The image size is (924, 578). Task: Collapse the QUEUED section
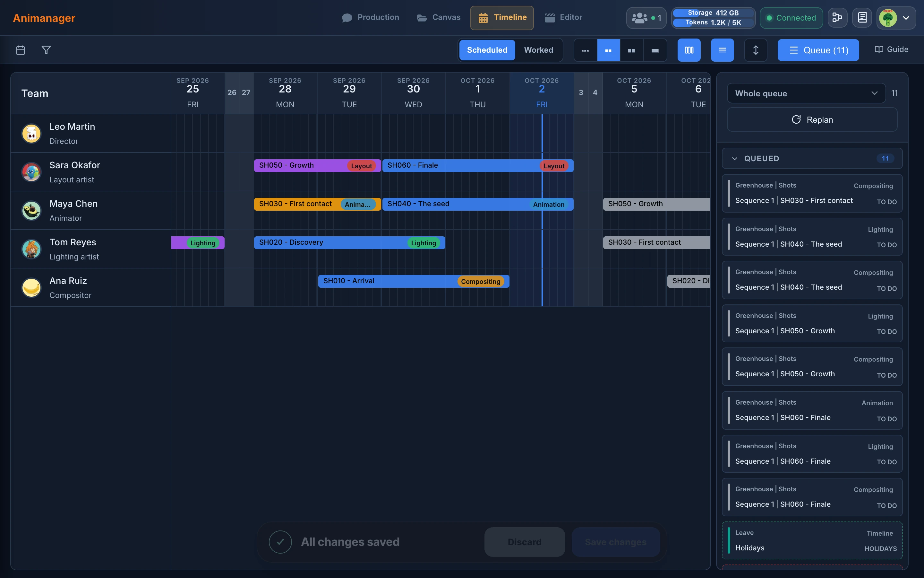(812, 158)
